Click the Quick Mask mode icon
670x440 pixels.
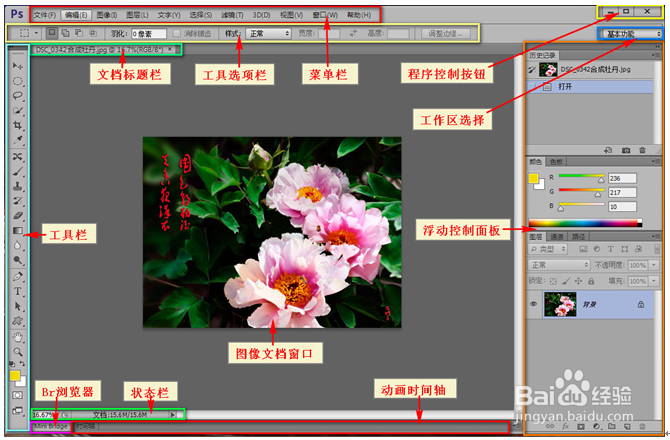(18, 395)
